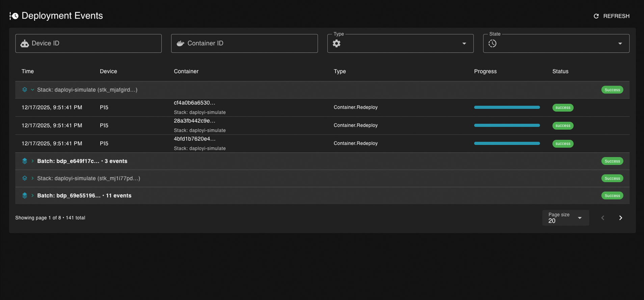Click the layers icon for Batch bdp_69e55196
Image resolution: width=644 pixels, height=300 pixels.
point(25,196)
